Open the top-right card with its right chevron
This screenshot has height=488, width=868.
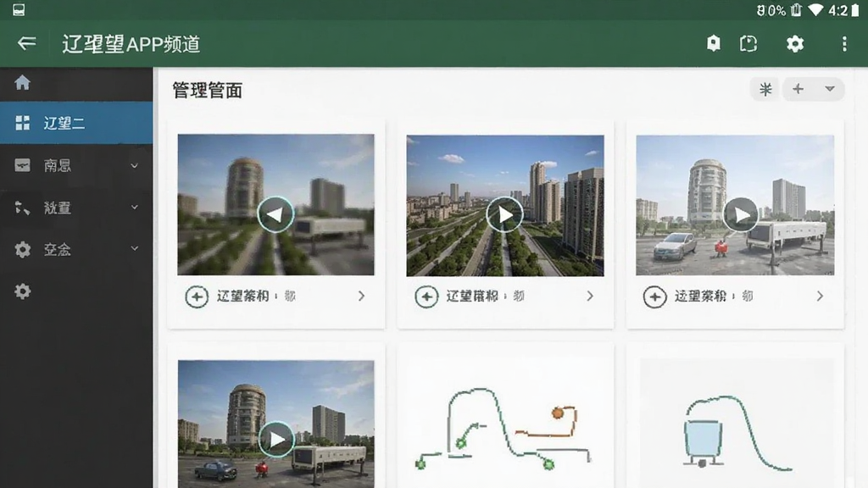point(820,296)
